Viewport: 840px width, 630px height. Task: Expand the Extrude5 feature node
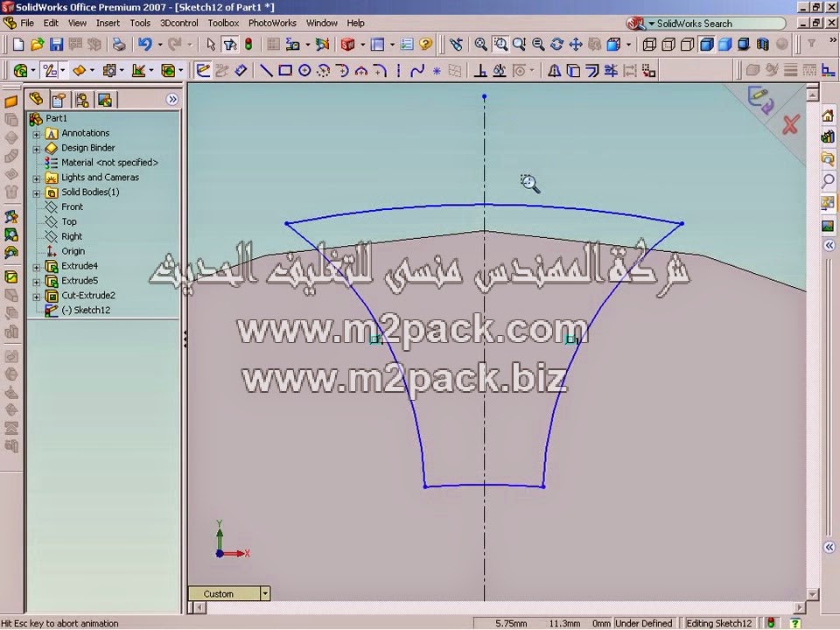pyautogui.click(x=37, y=282)
